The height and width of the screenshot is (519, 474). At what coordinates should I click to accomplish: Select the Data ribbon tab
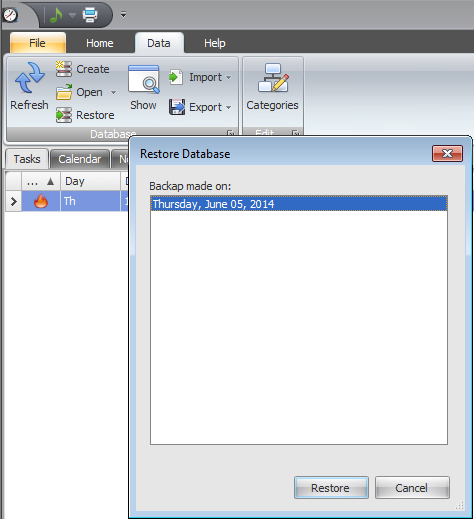159,43
